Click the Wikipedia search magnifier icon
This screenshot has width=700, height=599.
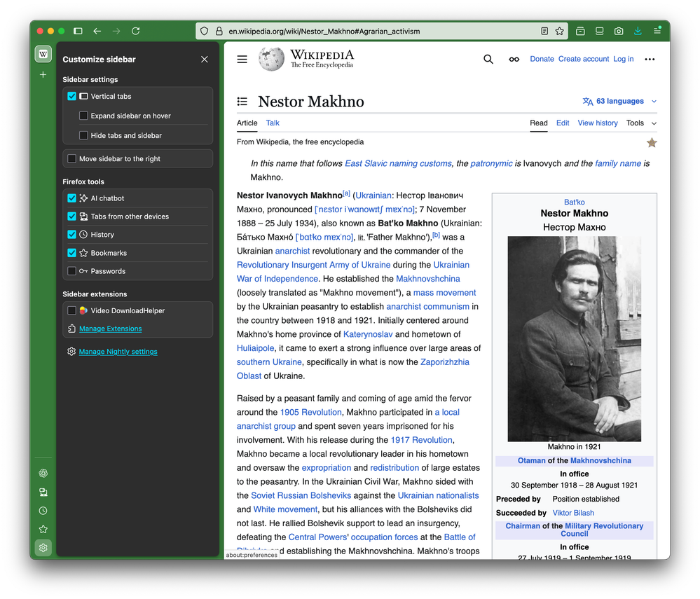[x=488, y=60]
